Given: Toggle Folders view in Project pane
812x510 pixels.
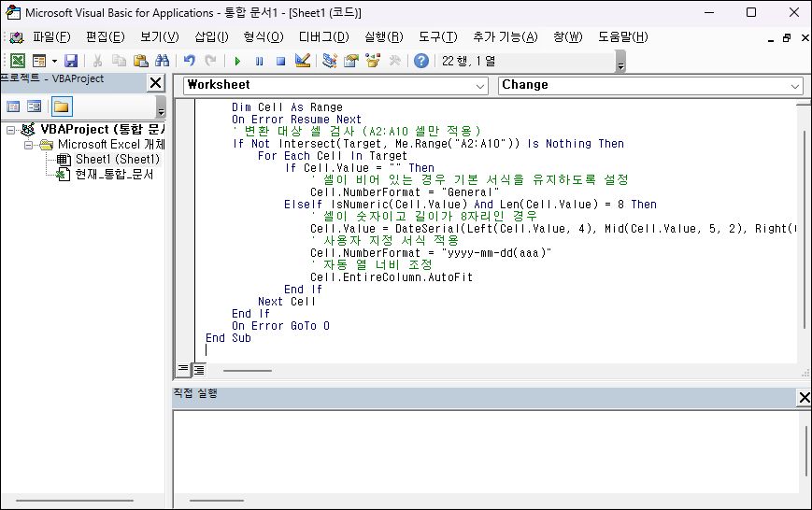Looking at the screenshot, I should (x=61, y=106).
